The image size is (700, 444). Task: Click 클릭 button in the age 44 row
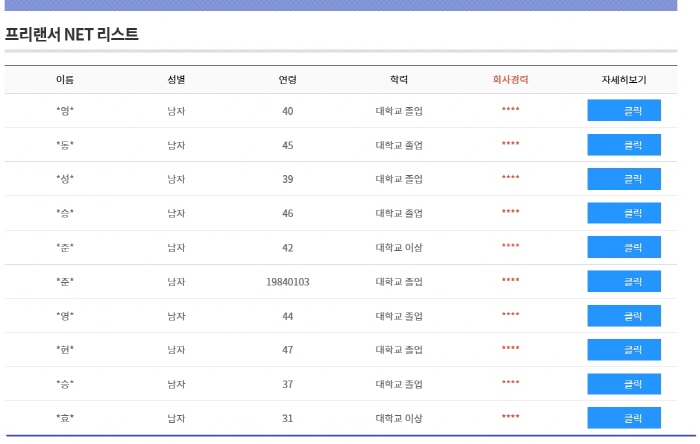pyautogui.click(x=623, y=316)
